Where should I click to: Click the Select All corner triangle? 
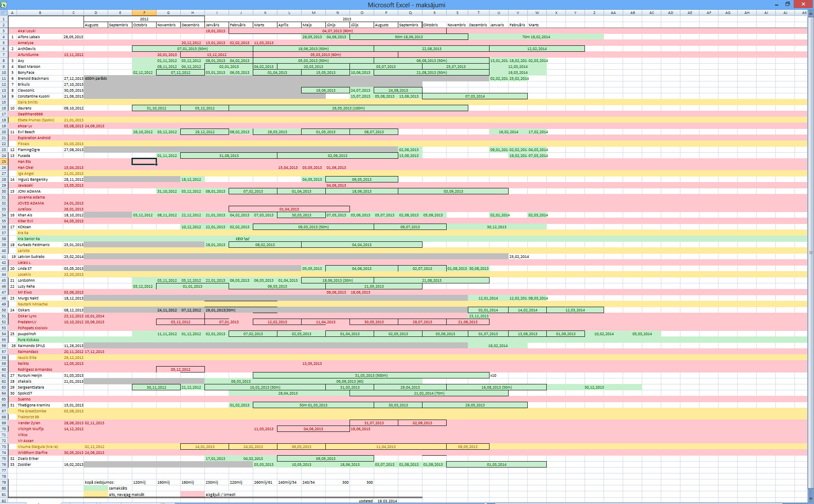[4, 13]
